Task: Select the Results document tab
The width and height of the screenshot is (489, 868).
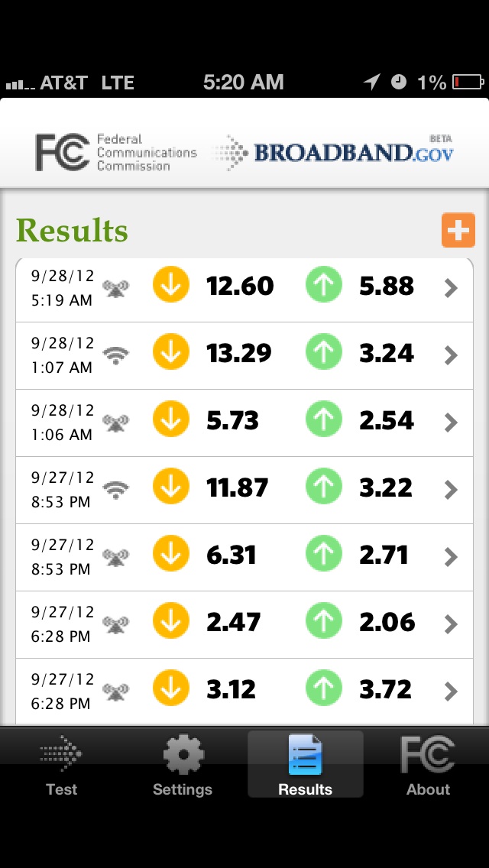Action: 305,765
